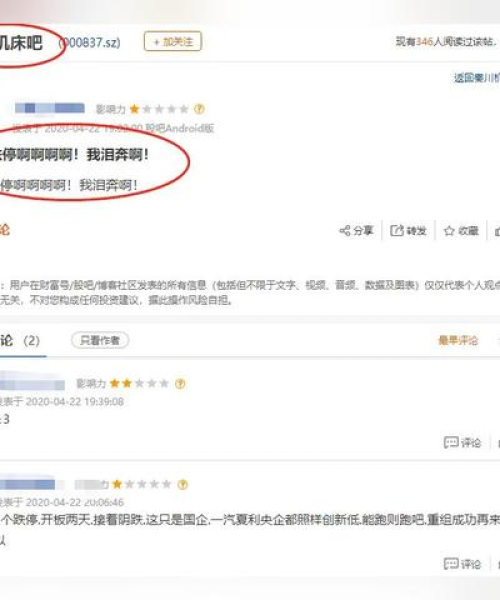Image resolution: width=500 pixels, height=600 pixels.
Task: Open first commenter's blurred username
Action: tap(32, 383)
